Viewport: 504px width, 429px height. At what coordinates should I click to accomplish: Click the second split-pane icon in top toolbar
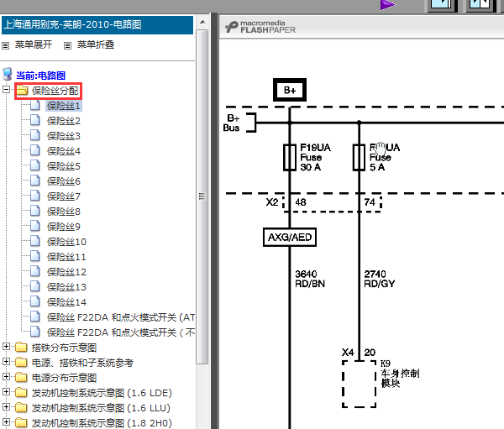pos(480,5)
